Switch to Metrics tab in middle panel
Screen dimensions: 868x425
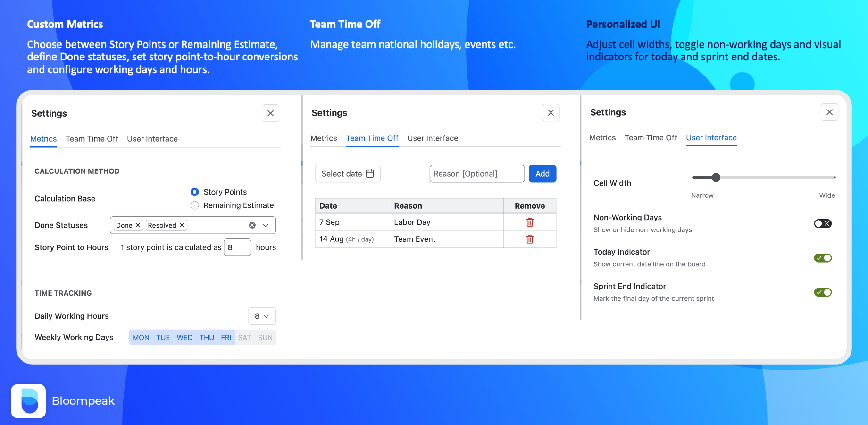(324, 138)
